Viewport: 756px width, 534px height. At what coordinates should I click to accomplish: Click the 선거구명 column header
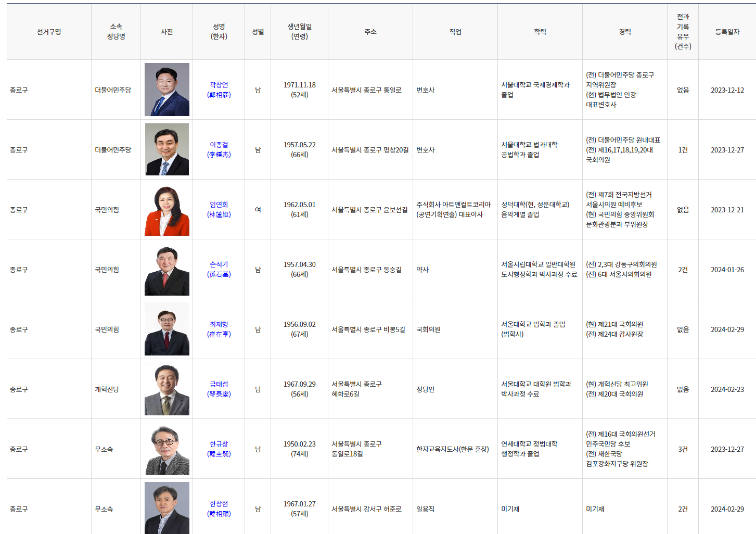coord(49,32)
